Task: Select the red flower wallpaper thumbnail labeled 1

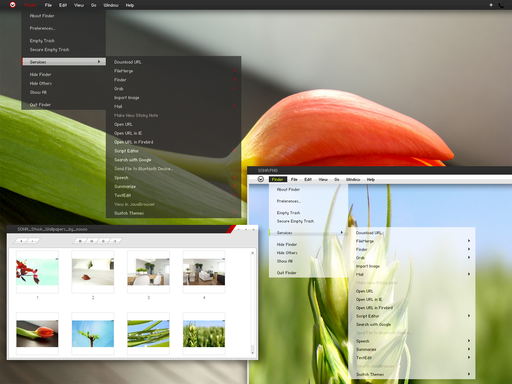Action: [37, 272]
